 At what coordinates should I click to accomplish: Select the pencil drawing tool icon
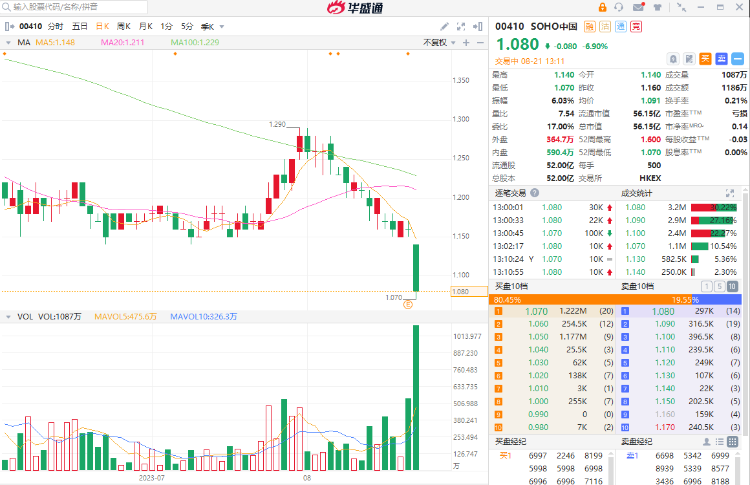444,26
